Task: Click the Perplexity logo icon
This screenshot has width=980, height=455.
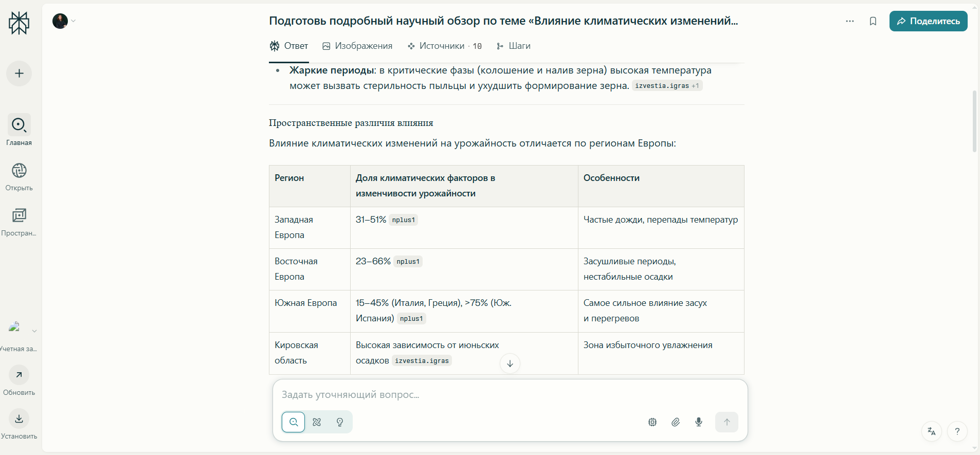Action: (19, 23)
